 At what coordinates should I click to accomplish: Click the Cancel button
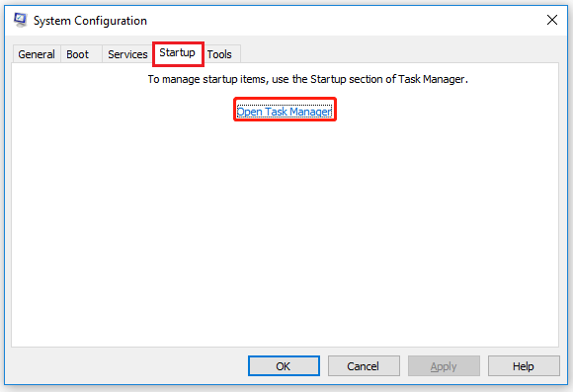pyautogui.click(x=364, y=366)
